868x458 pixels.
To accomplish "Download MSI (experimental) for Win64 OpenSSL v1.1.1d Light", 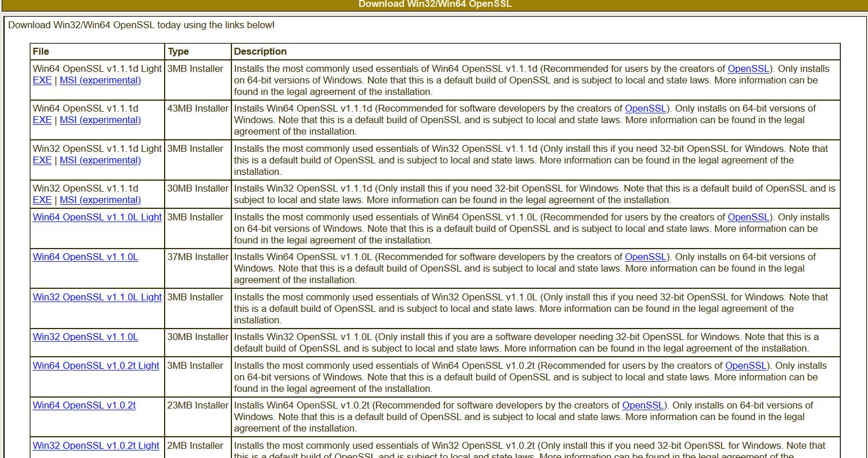I will (100, 81).
